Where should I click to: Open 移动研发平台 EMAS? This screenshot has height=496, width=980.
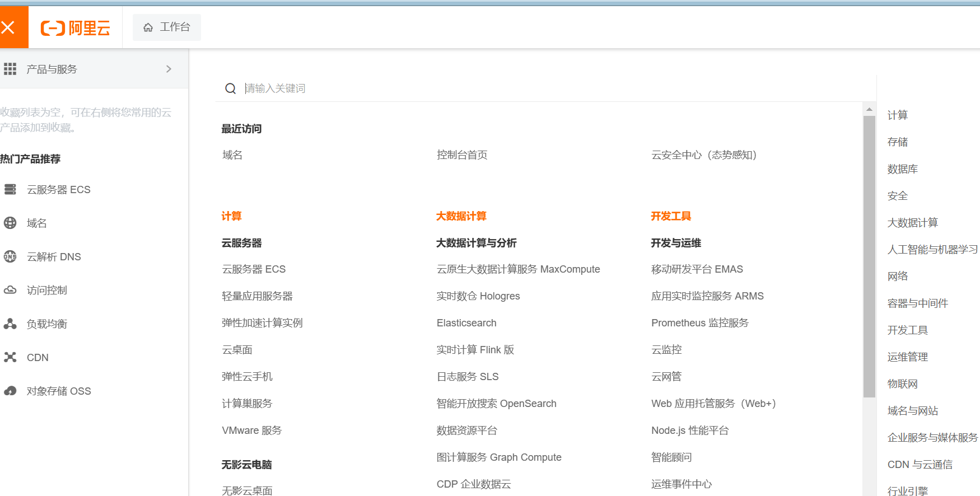[697, 269]
